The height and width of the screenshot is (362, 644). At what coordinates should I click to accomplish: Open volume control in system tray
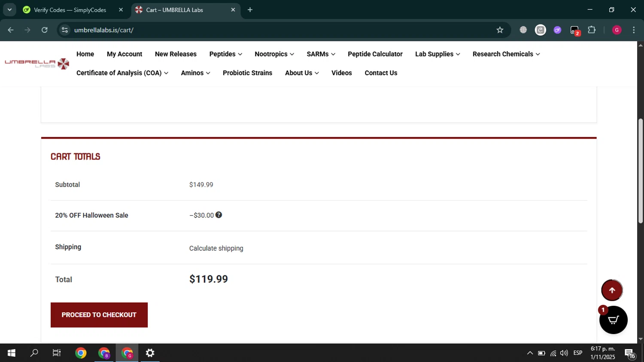click(564, 353)
